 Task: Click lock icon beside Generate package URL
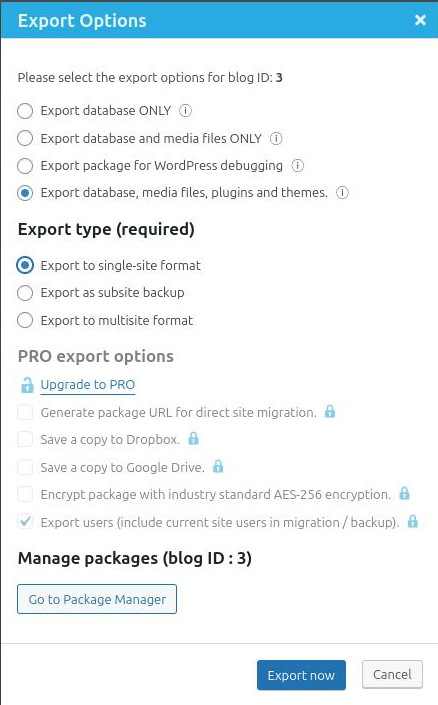pos(330,411)
